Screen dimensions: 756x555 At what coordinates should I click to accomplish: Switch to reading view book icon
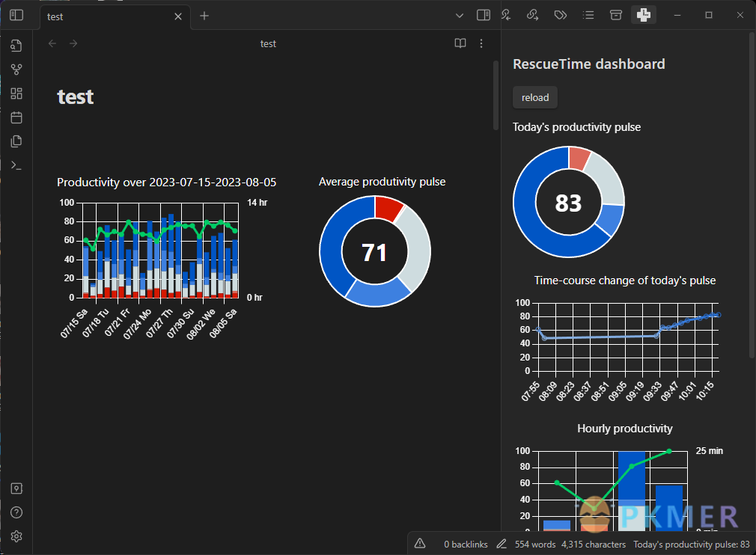[460, 43]
